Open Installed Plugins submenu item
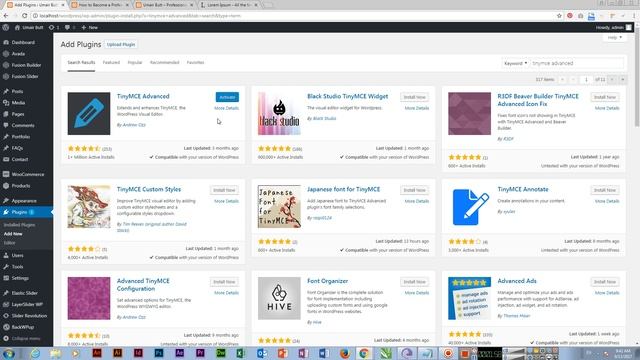 [x=19, y=225]
